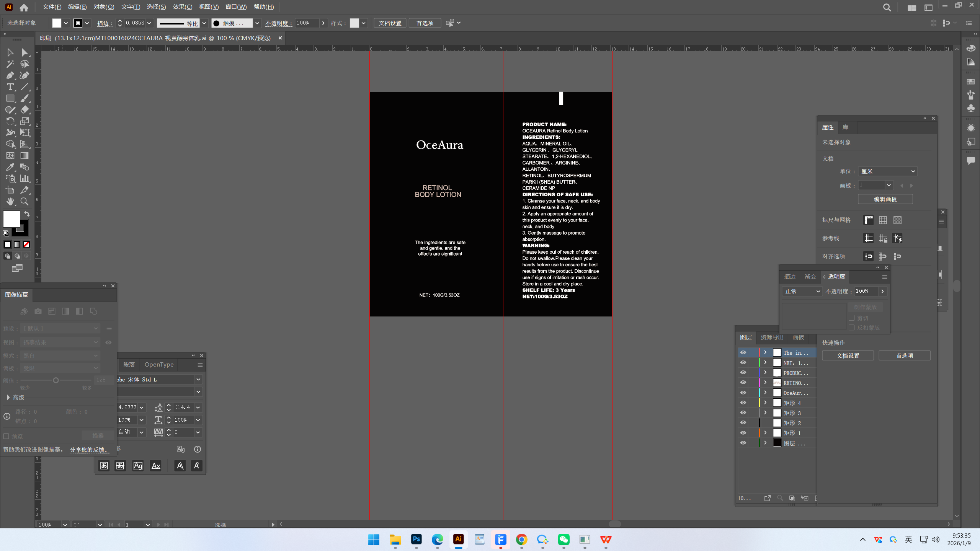Toggle visibility of layer 矩形 1
Viewport: 980px width, 551px height.
point(743,433)
